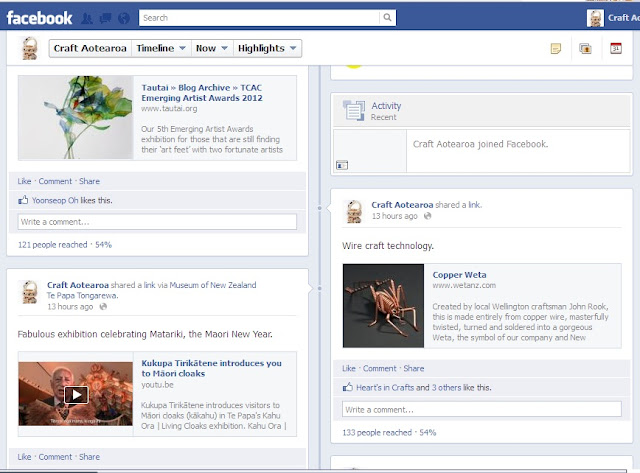Screen dimensions: 640x473
Task: Click Craft Aotearoa name on Matariki post
Action: (78, 285)
